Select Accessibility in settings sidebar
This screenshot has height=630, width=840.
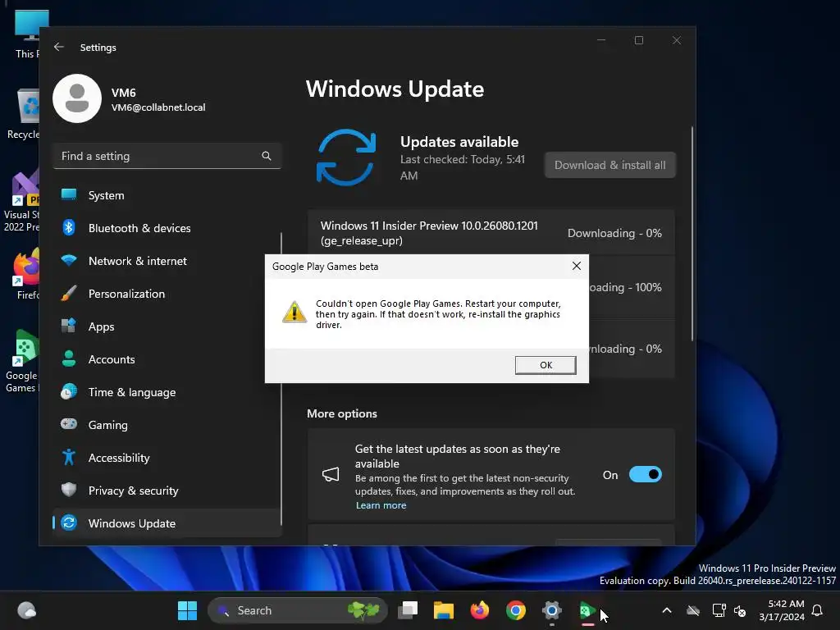coord(167,458)
